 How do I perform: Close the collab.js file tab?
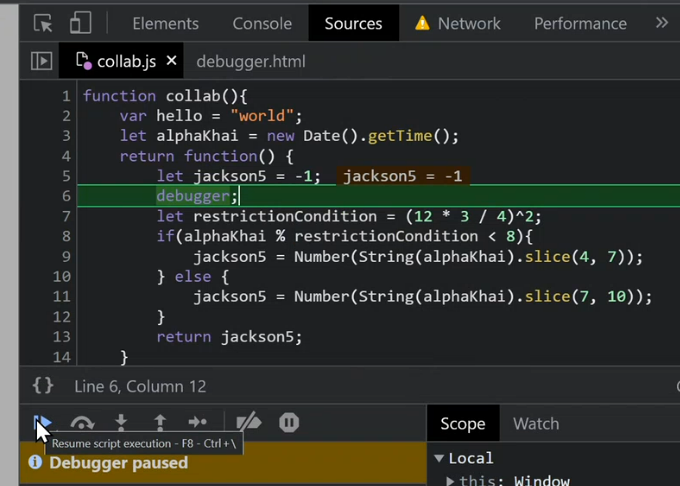click(x=172, y=60)
